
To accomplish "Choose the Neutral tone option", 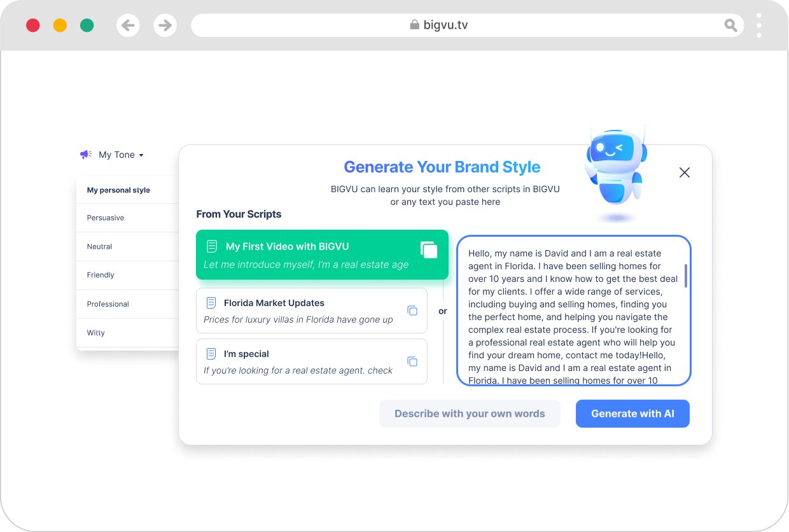I will pos(127,246).
